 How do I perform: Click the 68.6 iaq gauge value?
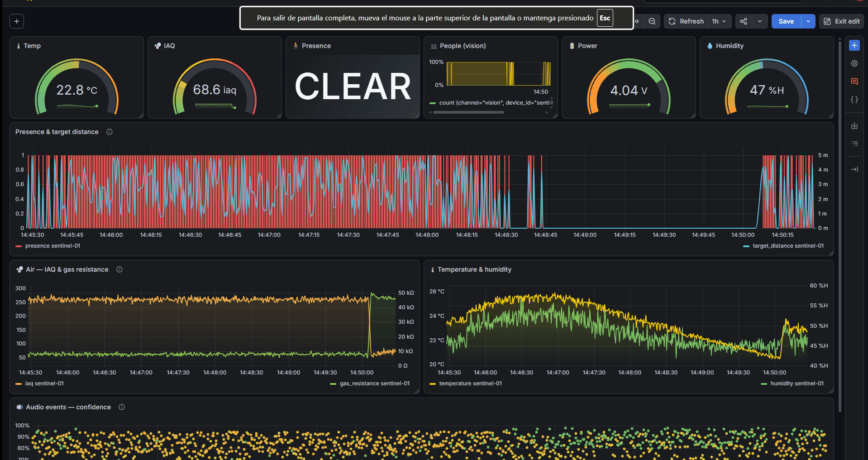pyautogui.click(x=215, y=90)
